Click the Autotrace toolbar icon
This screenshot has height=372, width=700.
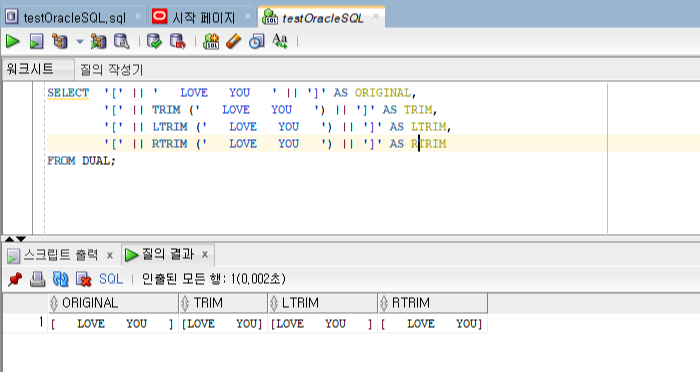click(x=98, y=42)
